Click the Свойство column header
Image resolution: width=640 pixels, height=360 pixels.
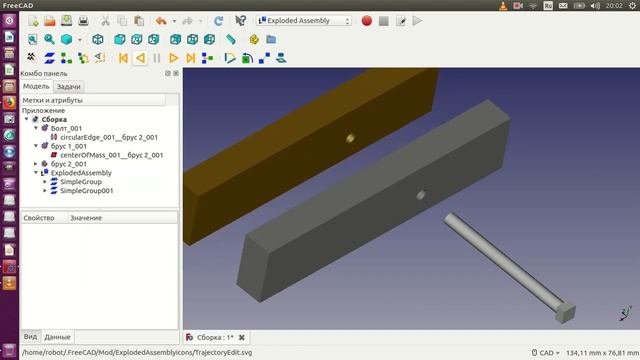(x=44, y=218)
